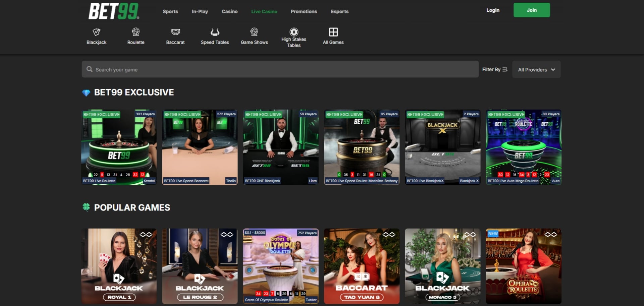Click the 59 Players badge

(308, 114)
